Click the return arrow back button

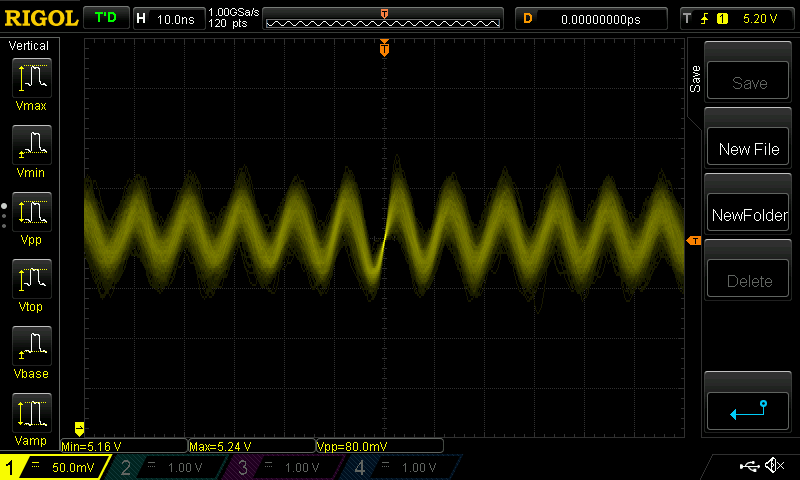(x=748, y=409)
